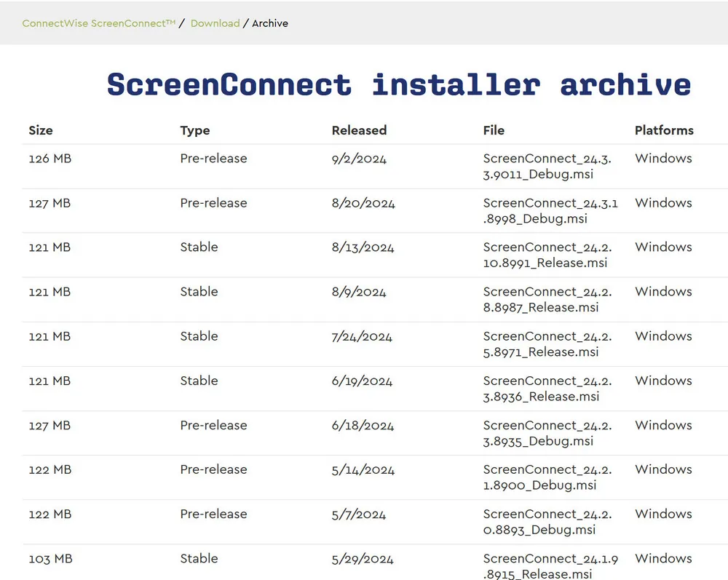Click ScreenConnect_24.1.9.8915_Release.msi file link

(x=550, y=565)
